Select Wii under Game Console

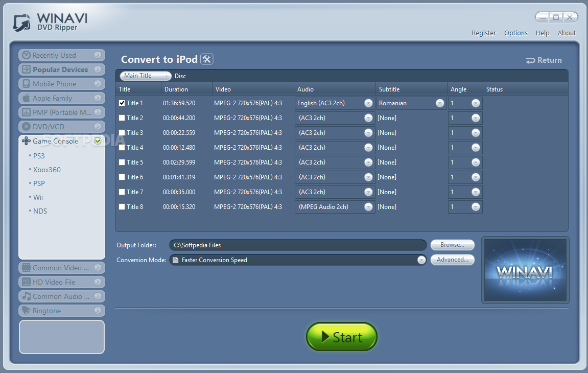click(x=38, y=197)
